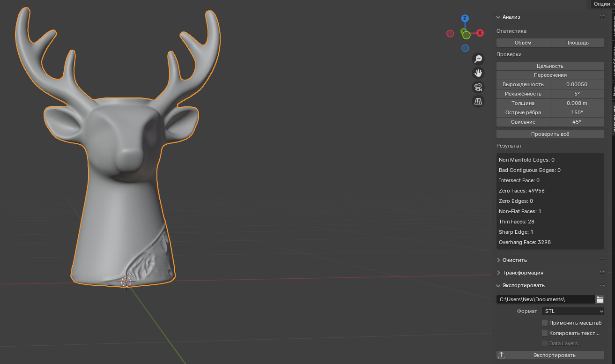Enable the Копировать текст checkbox
Image resolution: width=615 pixels, height=364 pixels.
[545, 333]
